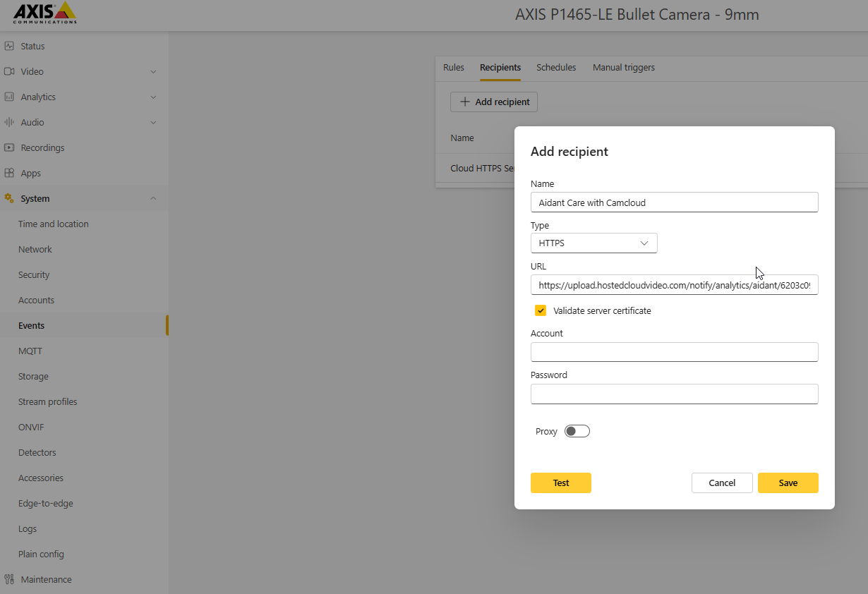Screen dimensions: 868x594
Task: Collapse the System section chevron
Action: pyautogui.click(x=153, y=198)
